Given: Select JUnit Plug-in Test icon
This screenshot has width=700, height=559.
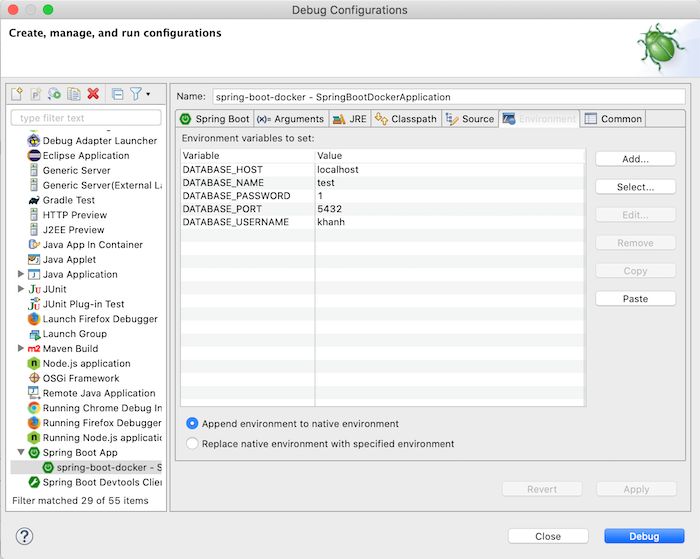Looking at the screenshot, I should tap(34, 304).
